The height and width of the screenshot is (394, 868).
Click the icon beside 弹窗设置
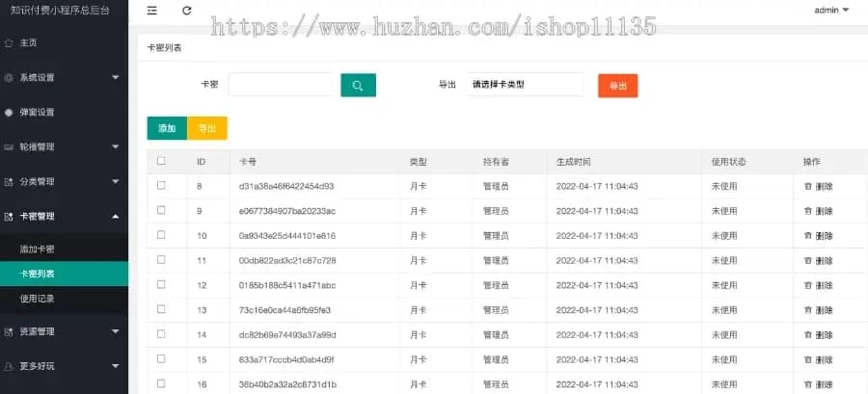tap(9, 112)
